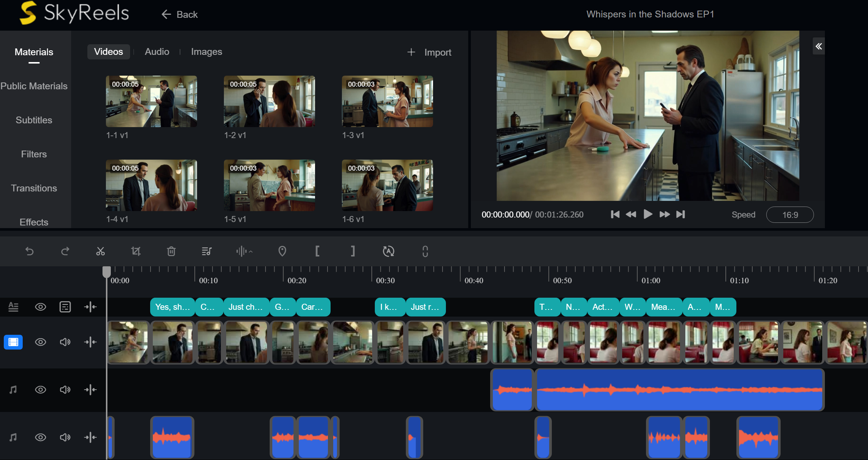Image resolution: width=868 pixels, height=460 pixels.
Task: Select the video track film icon
Action: 13,342
